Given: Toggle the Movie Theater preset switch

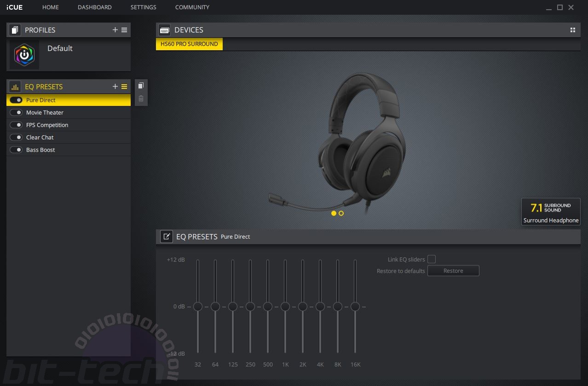Looking at the screenshot, I should coord(16,112).
